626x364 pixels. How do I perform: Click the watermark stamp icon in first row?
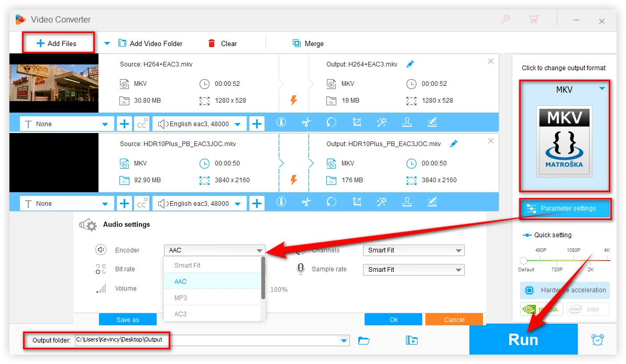407,123
